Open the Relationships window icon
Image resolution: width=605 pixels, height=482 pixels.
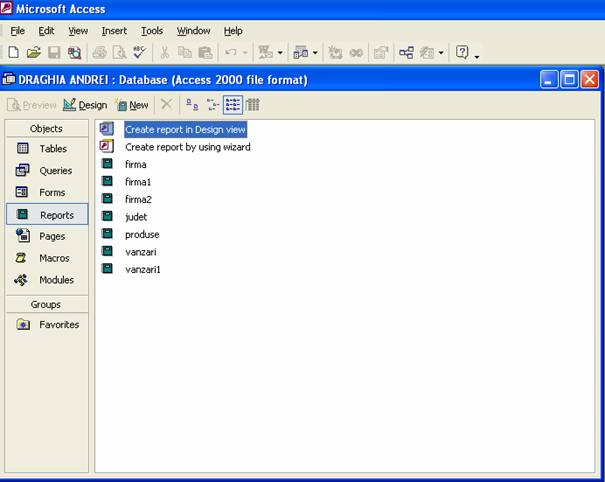[406, 52]
